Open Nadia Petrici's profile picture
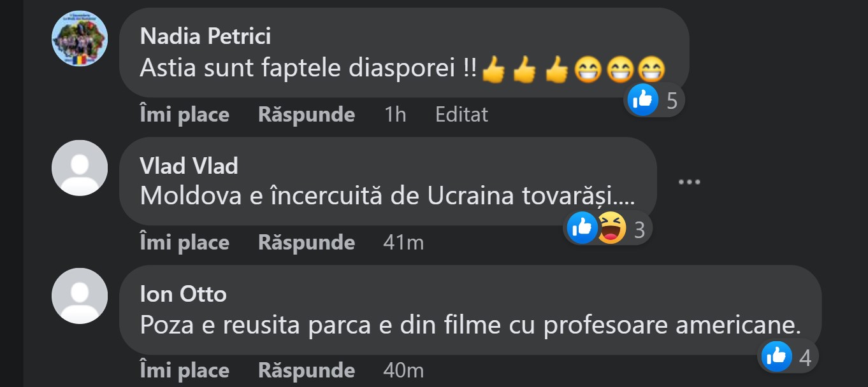This screenshot has height=387, width=868. [x=79, y=38]
